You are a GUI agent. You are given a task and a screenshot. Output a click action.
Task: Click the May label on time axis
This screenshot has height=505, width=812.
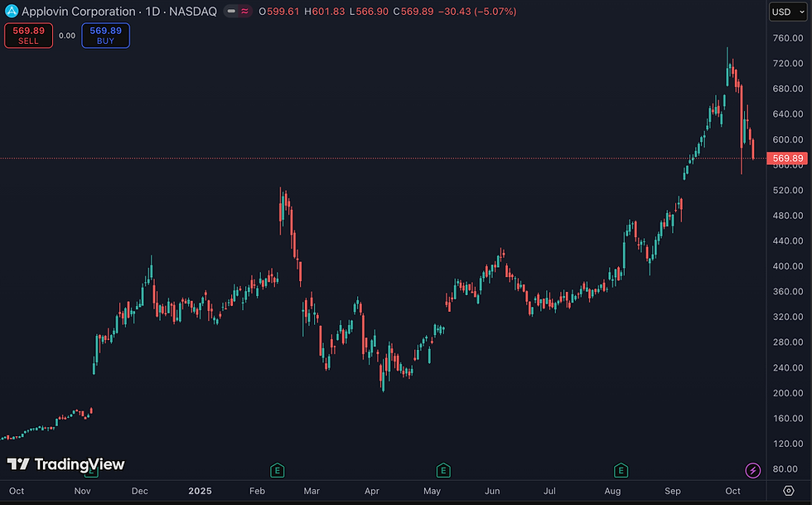click(432, 491)
